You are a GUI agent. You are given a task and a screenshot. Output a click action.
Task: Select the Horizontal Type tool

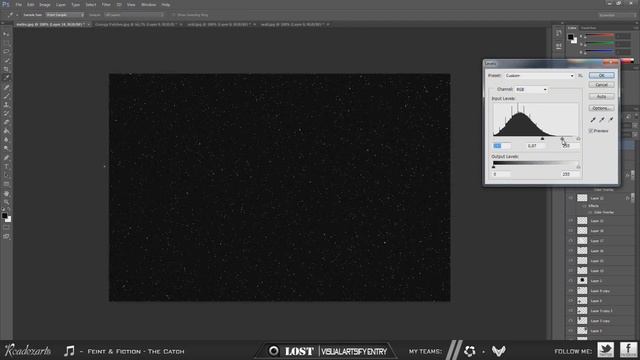tap(6, 167)
